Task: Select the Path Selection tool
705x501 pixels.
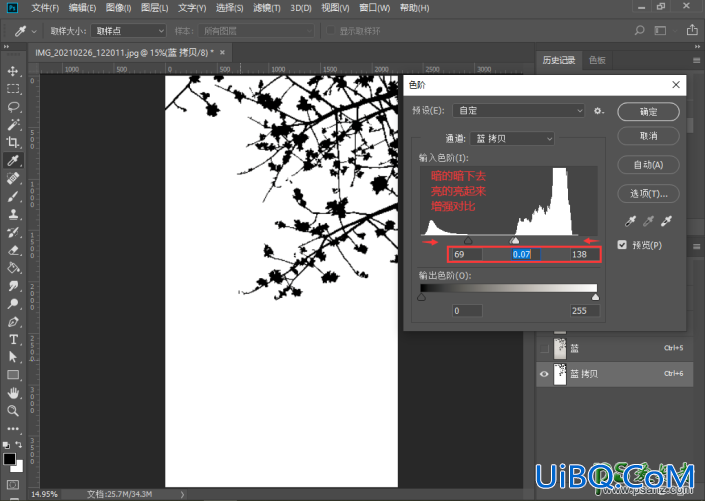Action: tap(13, 357)
